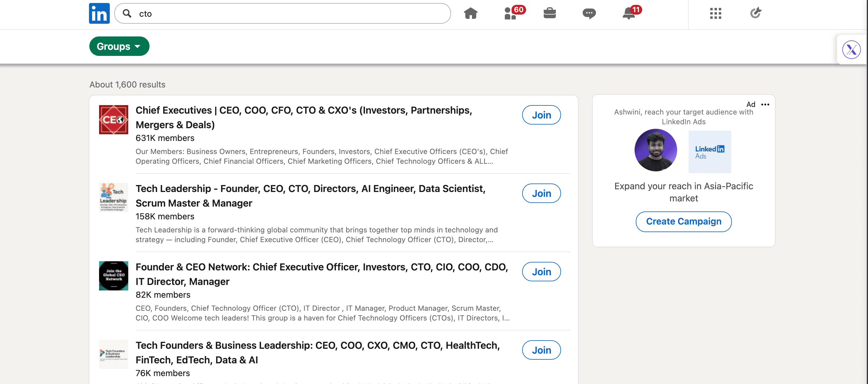
Task: Join the Chief Executives group
Action: tap(541, 115)
